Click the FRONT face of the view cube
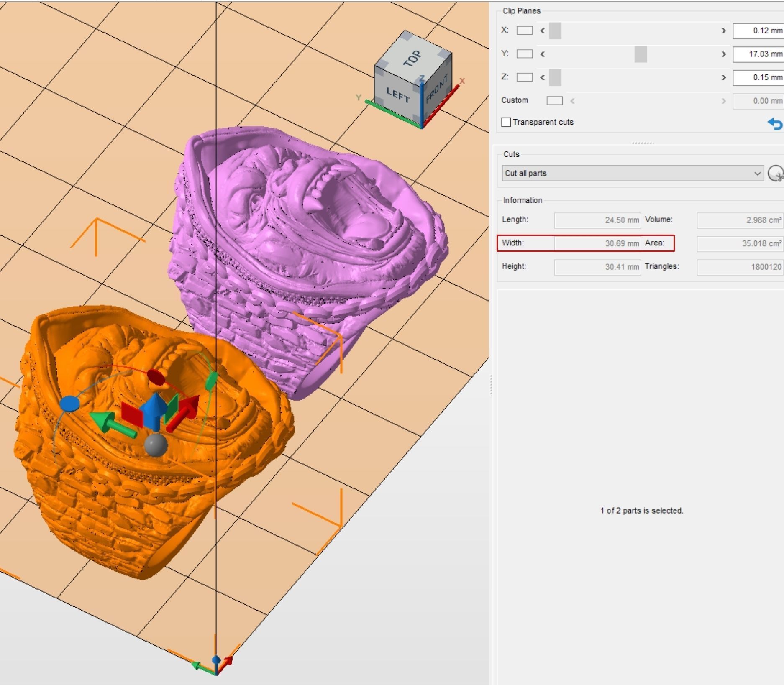 [x=437, y=89]
